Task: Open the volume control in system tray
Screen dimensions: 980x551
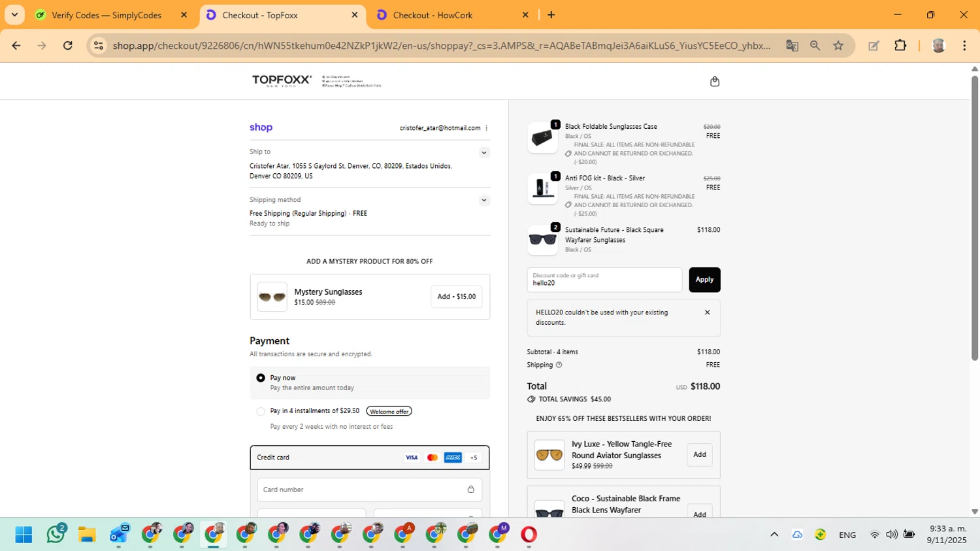Action: [891, 535]
